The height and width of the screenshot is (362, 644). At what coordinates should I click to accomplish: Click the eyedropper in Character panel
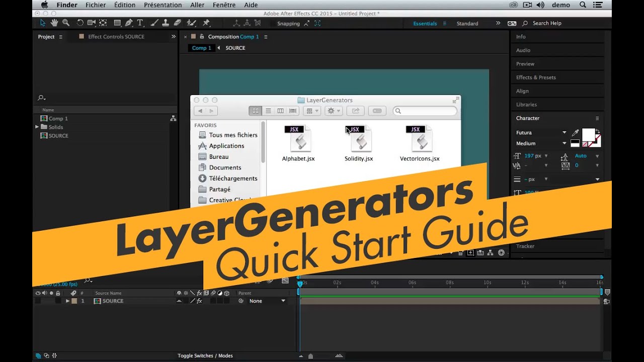pyautogui.click(x=575, y=133)
